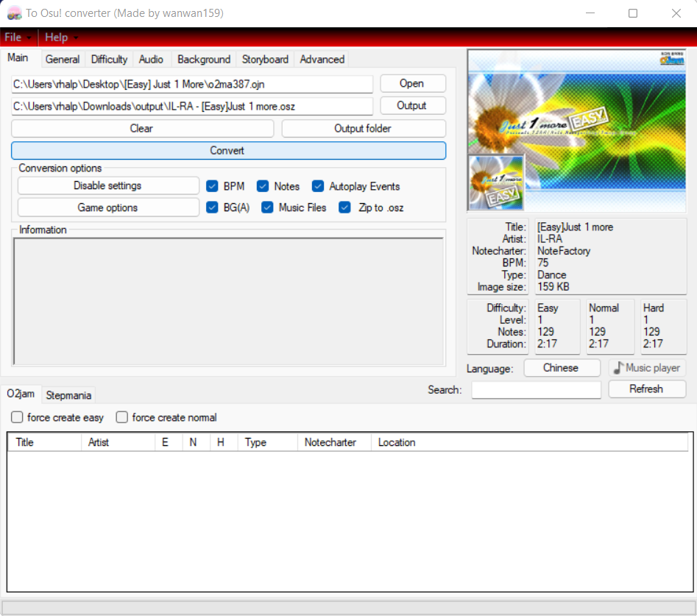Open the Difficulty tab

tap(109, 59)
